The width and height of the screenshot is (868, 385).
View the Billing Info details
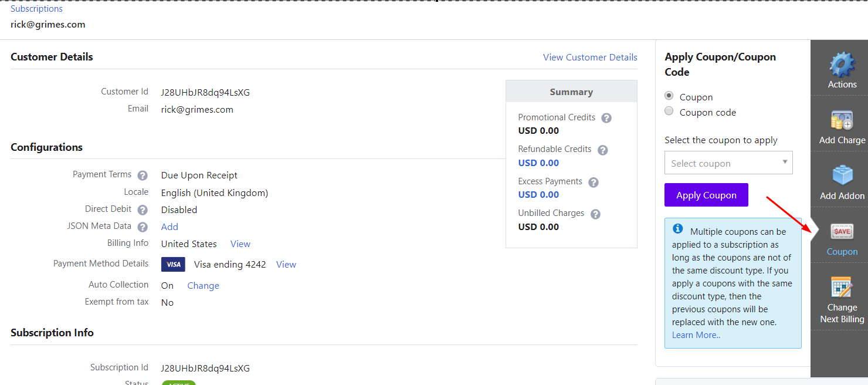(x=240, y=244)
